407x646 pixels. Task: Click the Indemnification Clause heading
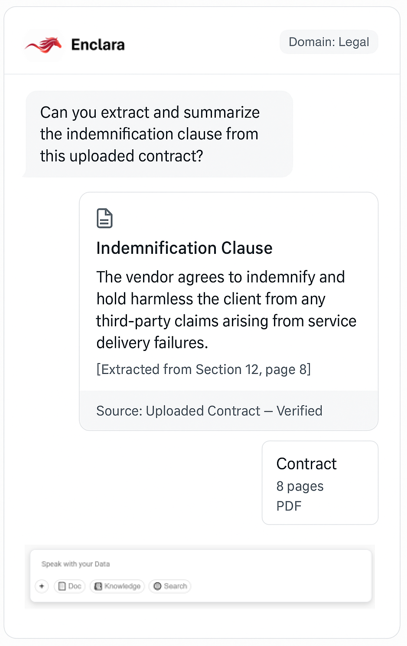(x=184, y=248)
